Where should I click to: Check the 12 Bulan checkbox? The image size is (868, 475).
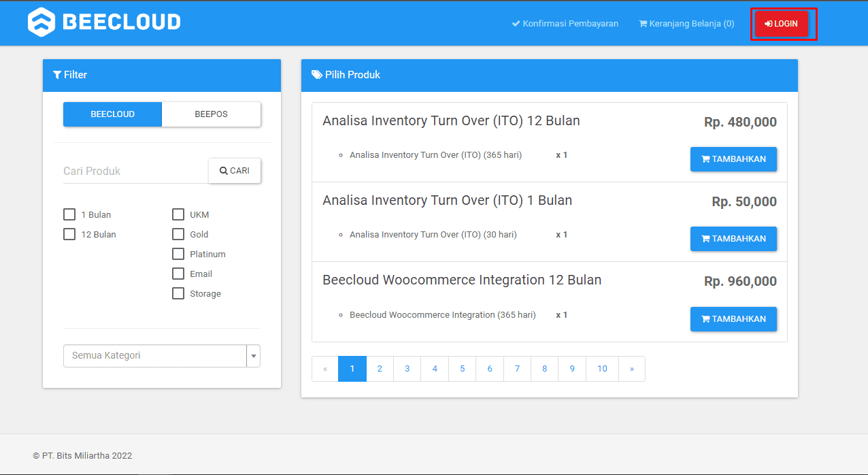coord(69,234)
